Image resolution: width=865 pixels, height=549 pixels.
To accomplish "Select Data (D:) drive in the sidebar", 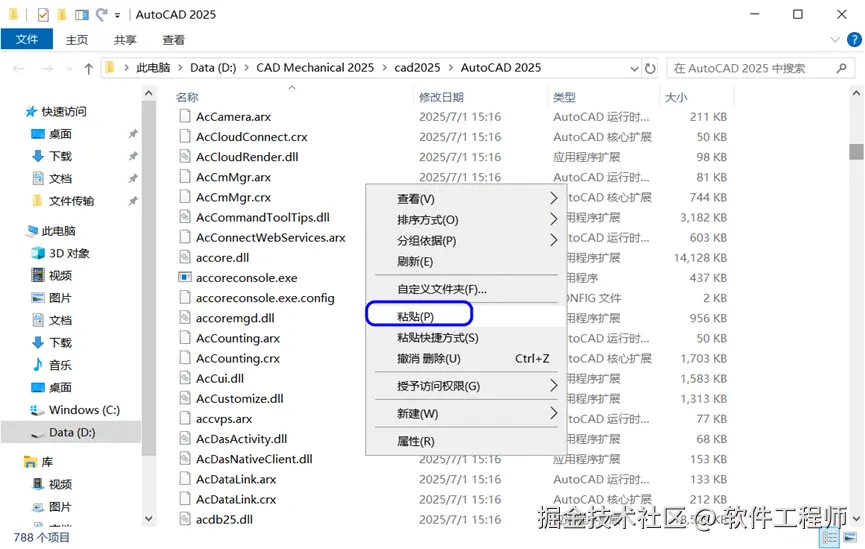I will click(72, 433).
